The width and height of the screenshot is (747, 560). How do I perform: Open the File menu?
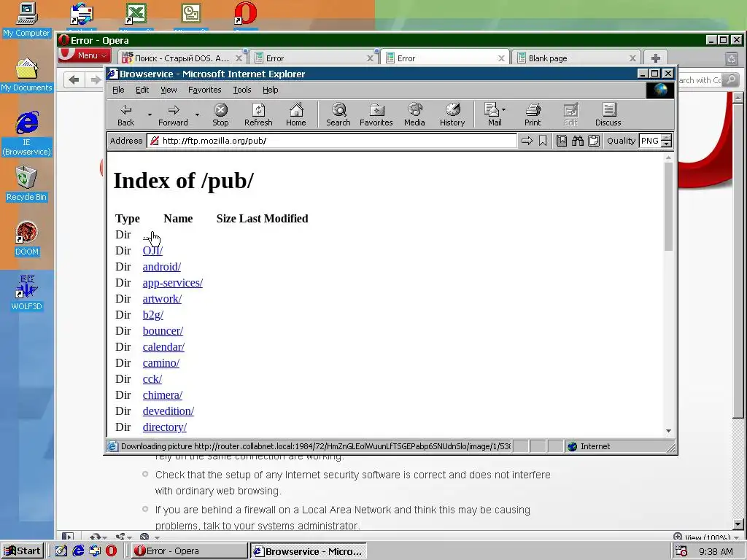click(118, 90)
